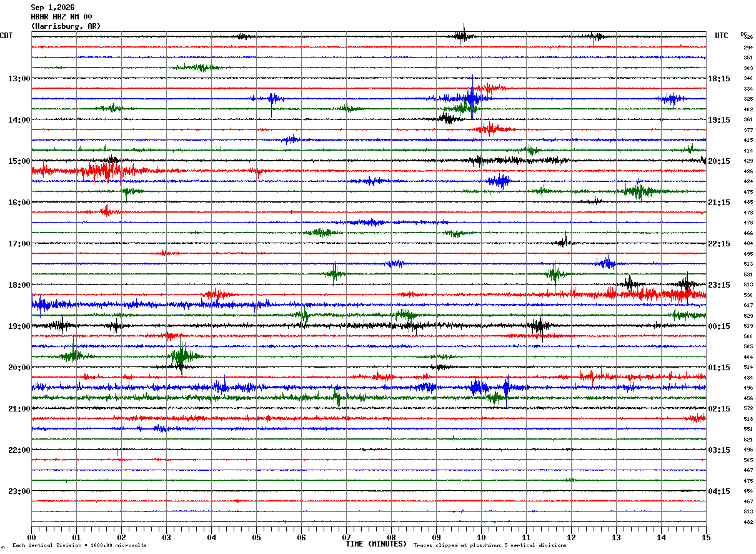This screenshot has width=756, height=554.
Task: Click minute 15 on the bottom axis
Action: pyautogui.click(x=706, y=537)
